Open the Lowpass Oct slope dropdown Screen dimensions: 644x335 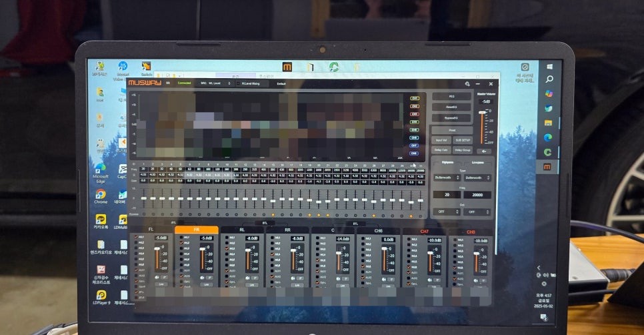coord(477,212)
